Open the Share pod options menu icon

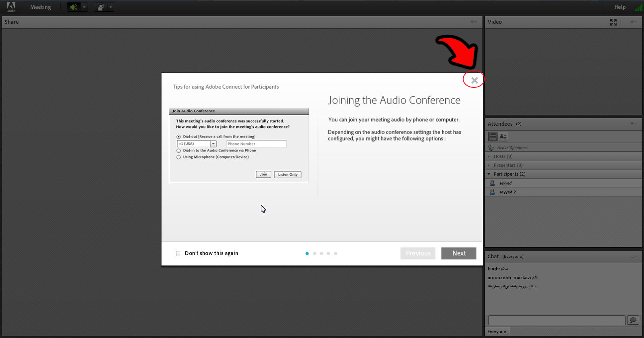pyautogui.click(x=474, y=22)
